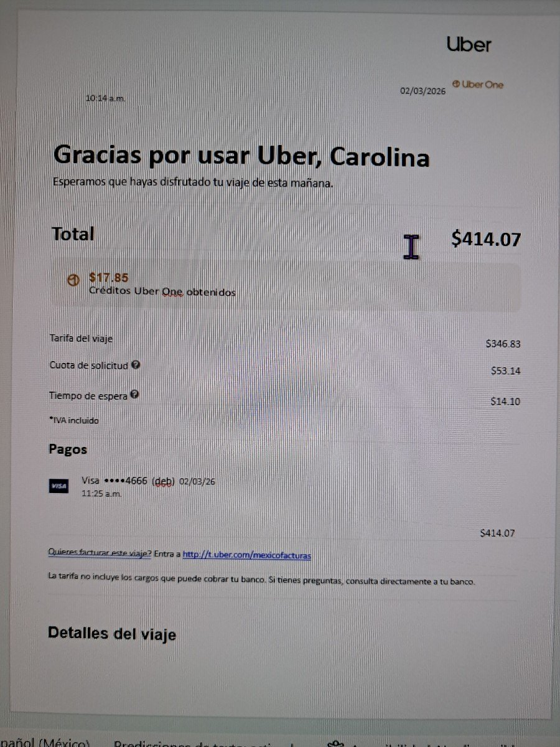
Task: Click the Uber One badge icon
Action: (456, 84)
